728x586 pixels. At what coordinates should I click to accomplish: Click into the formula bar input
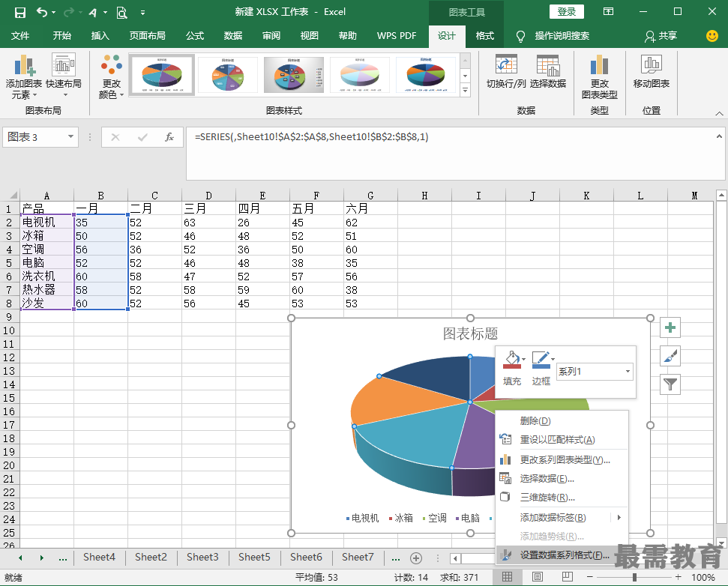coord(455,154)
